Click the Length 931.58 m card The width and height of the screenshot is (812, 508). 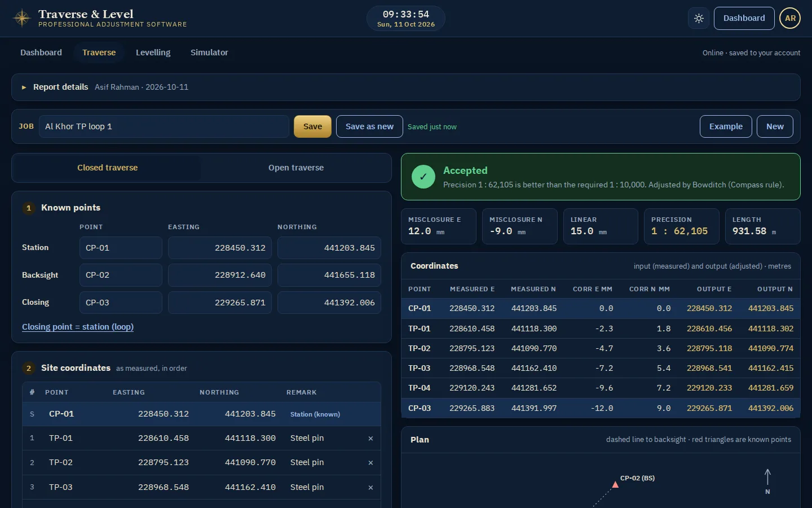[x=762, y=226]
